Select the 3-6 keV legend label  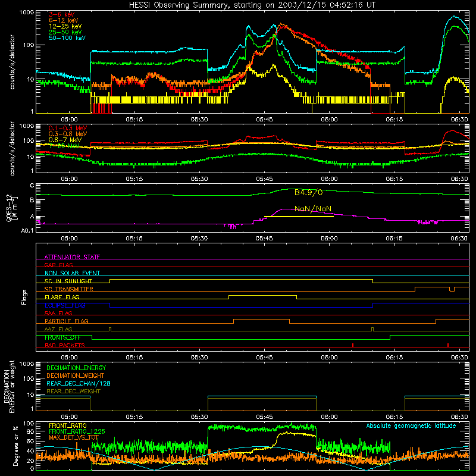62,14
